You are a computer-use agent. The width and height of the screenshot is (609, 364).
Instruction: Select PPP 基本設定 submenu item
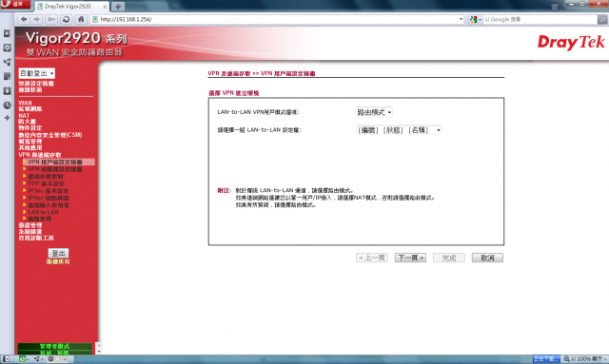click(x=46, y=183)
